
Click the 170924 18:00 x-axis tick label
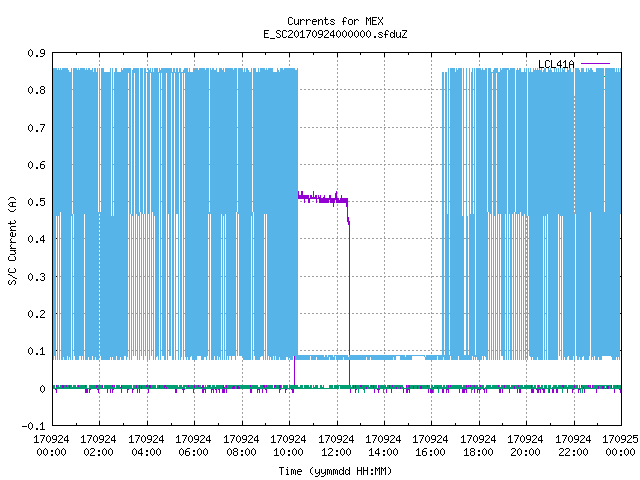coord(478,446)
